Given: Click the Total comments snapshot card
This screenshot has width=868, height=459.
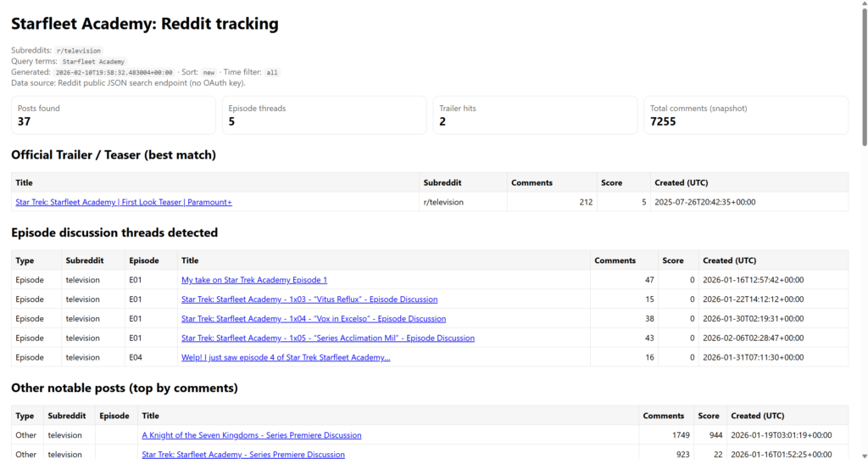Looking at the screenshot, I should point(745,115).
